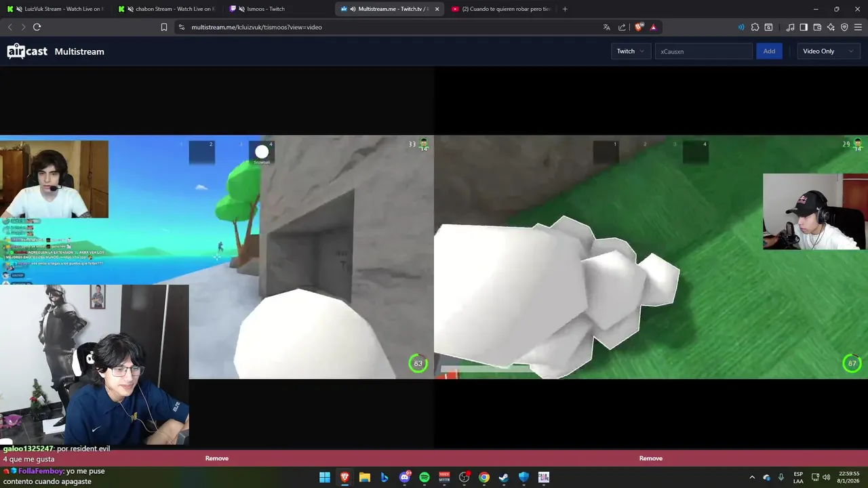Go forward using browser forward arrow
The width and height of the screenshot is (868, 488).
click(23, 27)
